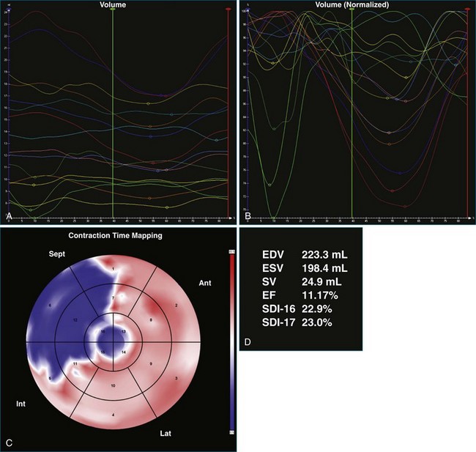Select segment 9 on the contraction map
This screenshot has height=452, width=476.
151,363
